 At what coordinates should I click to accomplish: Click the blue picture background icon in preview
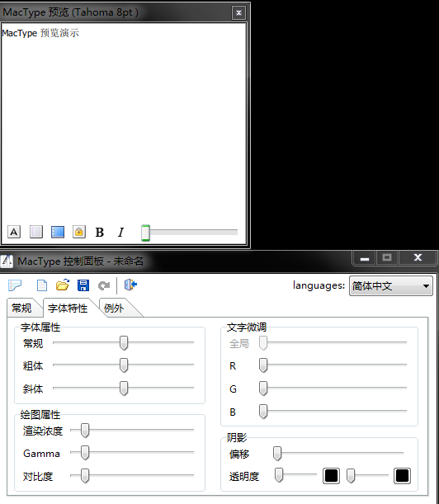pos(58,232)
